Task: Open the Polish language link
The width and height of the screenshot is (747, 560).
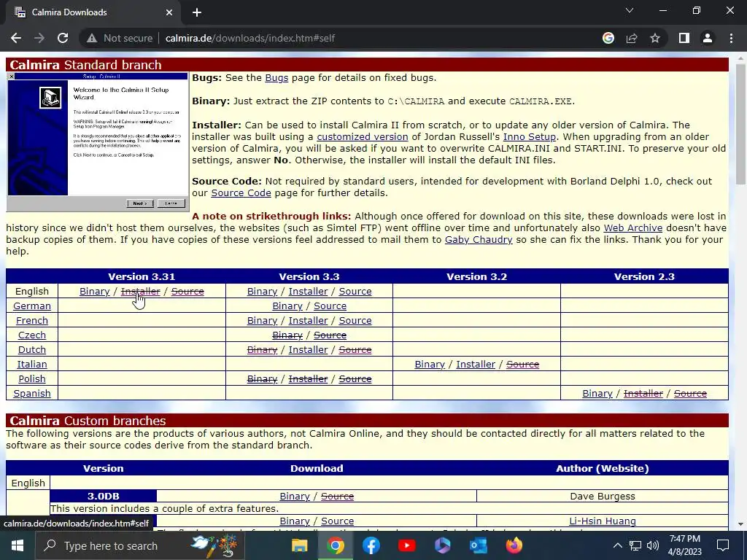Action: 32,379
